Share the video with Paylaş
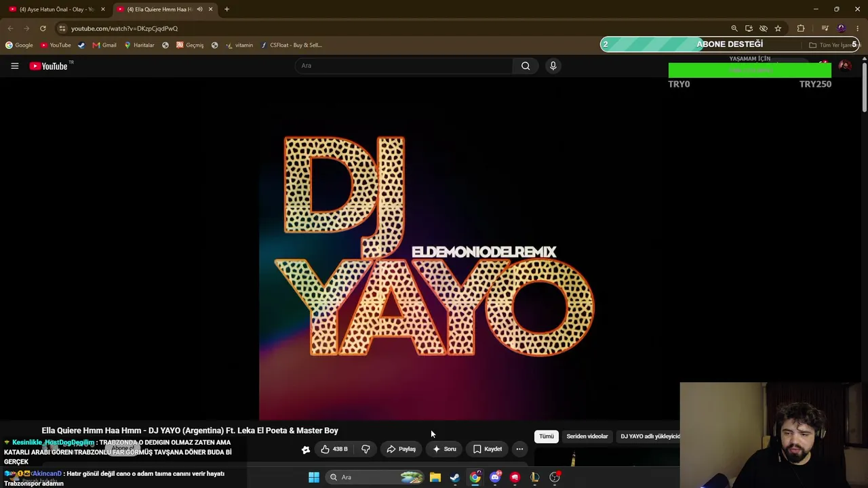Viewport: 868px width, 488px height. tap(401, 449)
